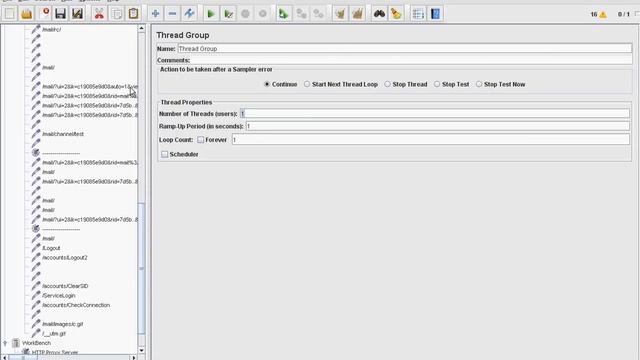Viewport: 640px width, 360px height.
Task: Select the Continue radio option
Action: [x=281, y=84]
